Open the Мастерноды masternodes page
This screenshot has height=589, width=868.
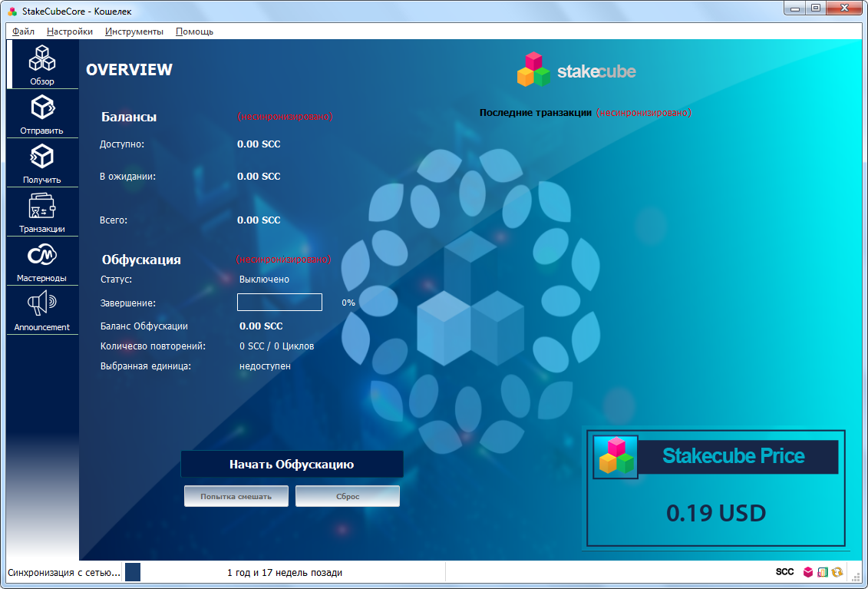pos(42,262)
